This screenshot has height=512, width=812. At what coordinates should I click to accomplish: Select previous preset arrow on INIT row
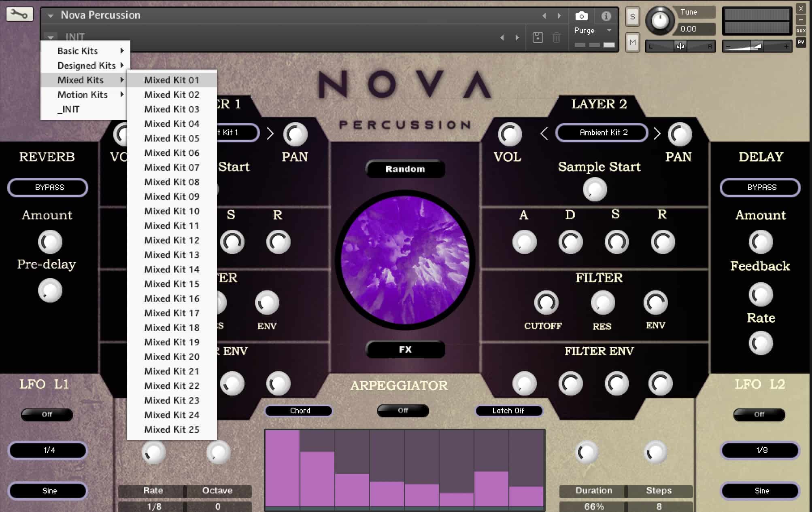pyautogui.click(x=502, y=38)
